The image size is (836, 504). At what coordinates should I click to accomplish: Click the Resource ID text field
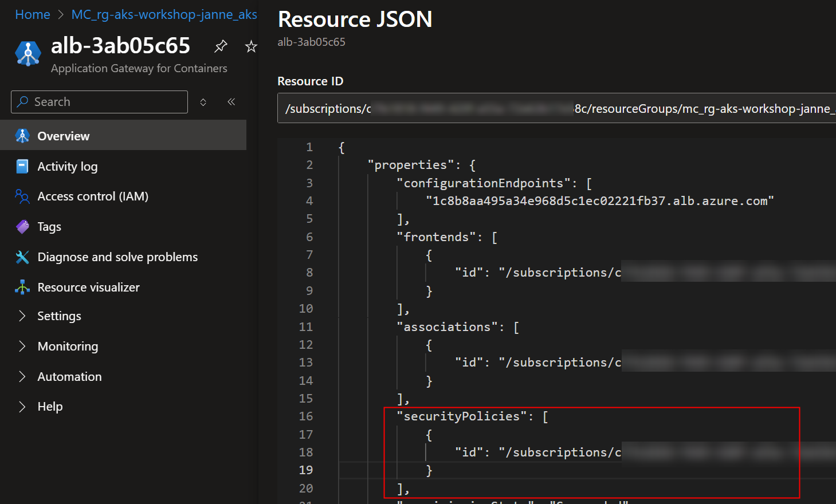(x=556, y=108)
